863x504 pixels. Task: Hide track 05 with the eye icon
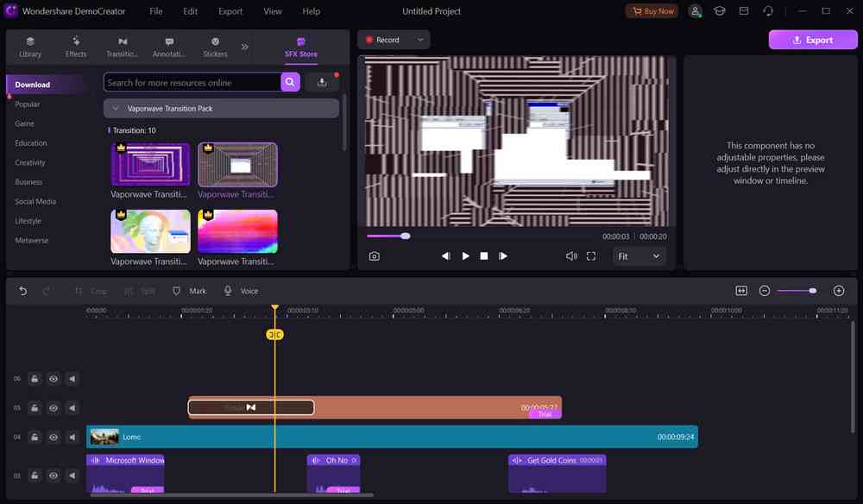(54, 407)
